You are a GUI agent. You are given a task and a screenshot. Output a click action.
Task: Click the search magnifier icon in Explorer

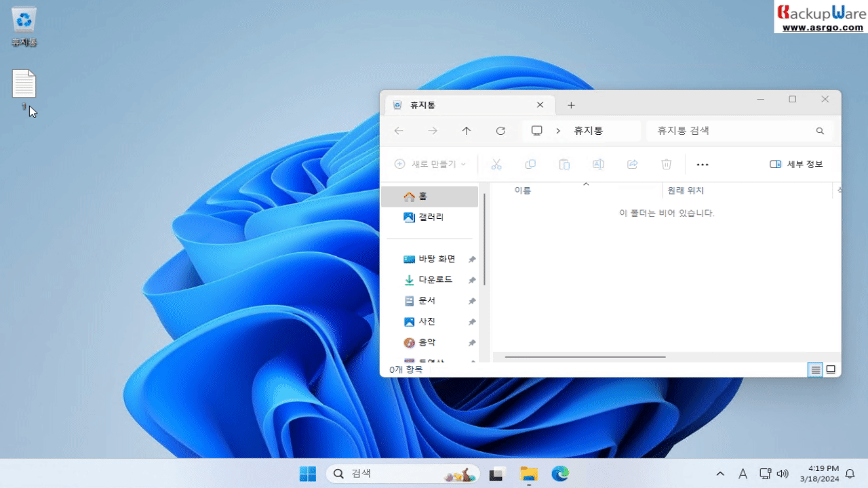(x=820, y=131)
